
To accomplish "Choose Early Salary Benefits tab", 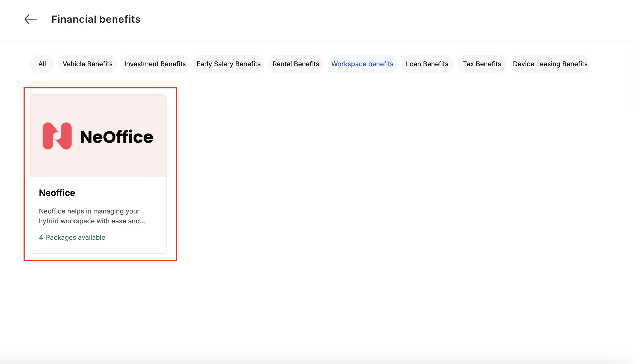I will pyautogui.click(x=228, y=64).
